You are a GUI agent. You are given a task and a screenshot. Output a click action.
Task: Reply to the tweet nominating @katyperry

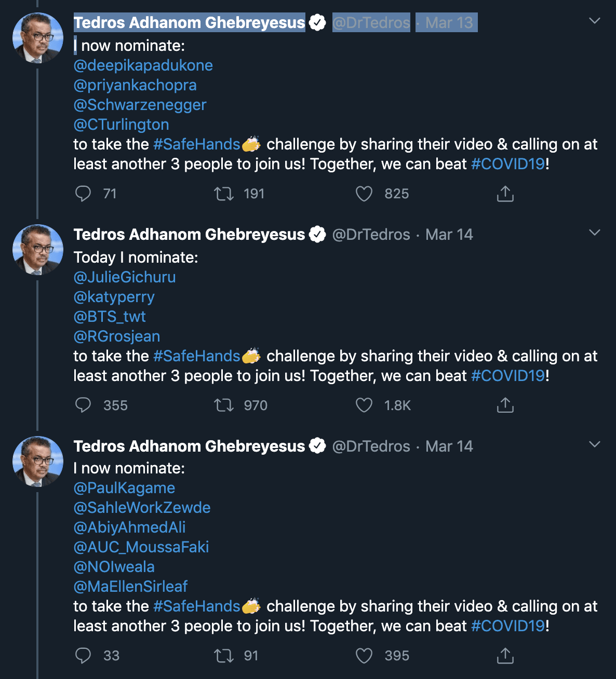83,405
